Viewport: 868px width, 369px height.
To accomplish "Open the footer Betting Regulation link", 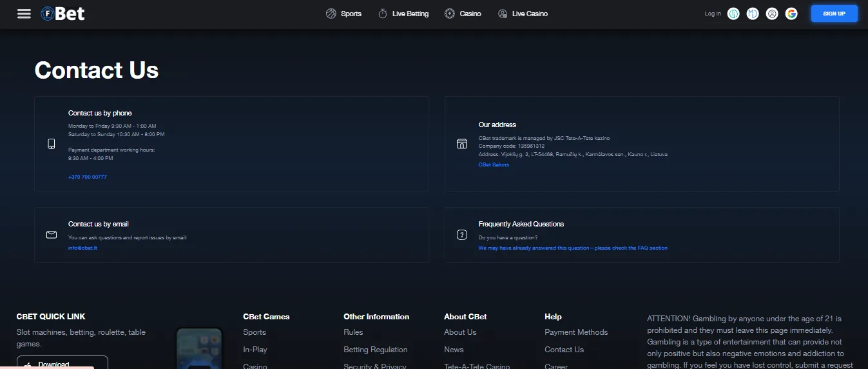I will click(x=376, y=350).
